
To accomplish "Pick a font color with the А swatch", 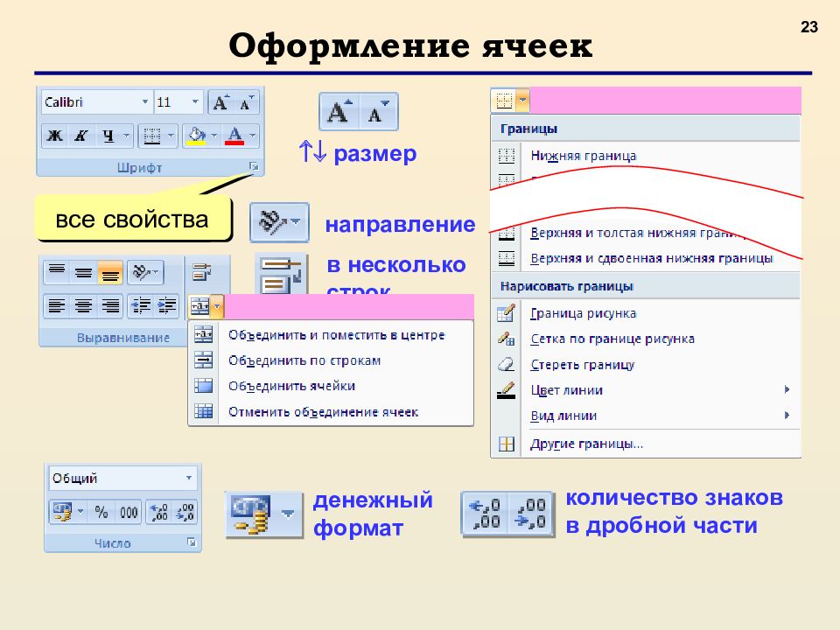I will [234, 134].
